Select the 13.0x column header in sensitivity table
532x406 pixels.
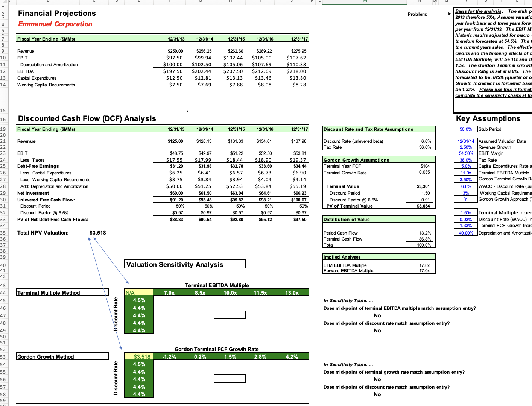[x=291, y=292]
